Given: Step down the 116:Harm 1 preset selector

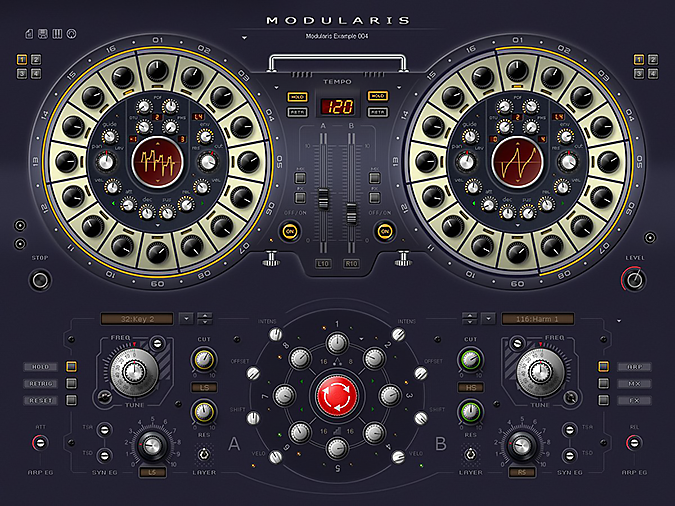Looking at the screenshot, I should pyautogui.click(x=470, y=322).
